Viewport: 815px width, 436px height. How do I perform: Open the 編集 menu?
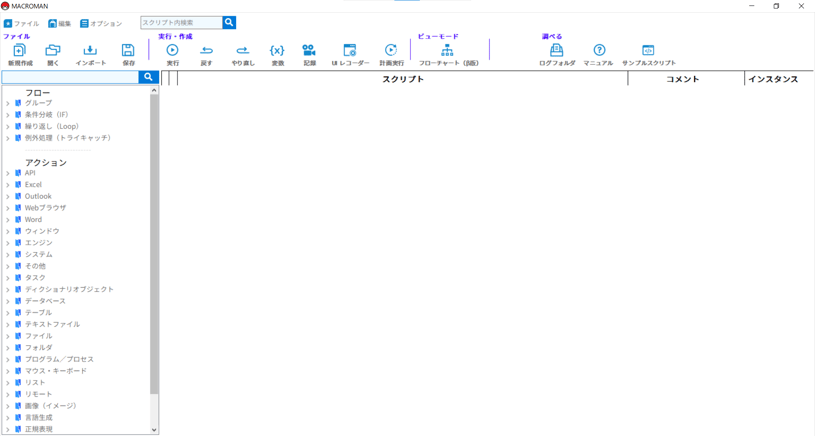coord(60,23)
